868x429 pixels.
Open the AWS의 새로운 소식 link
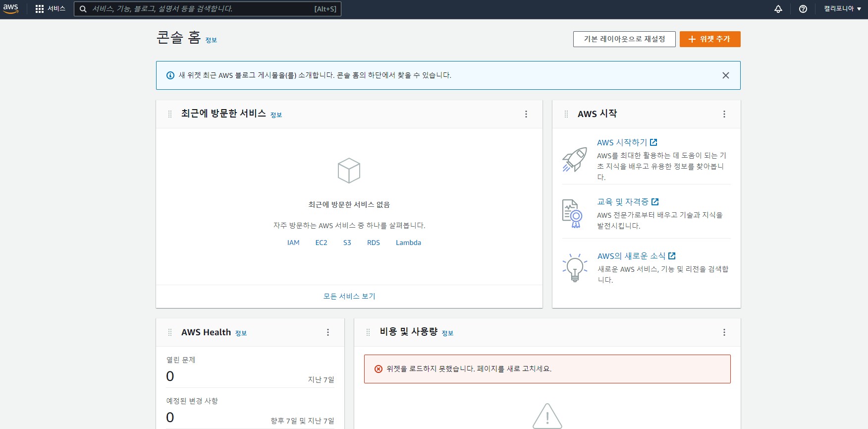point(631,256)
